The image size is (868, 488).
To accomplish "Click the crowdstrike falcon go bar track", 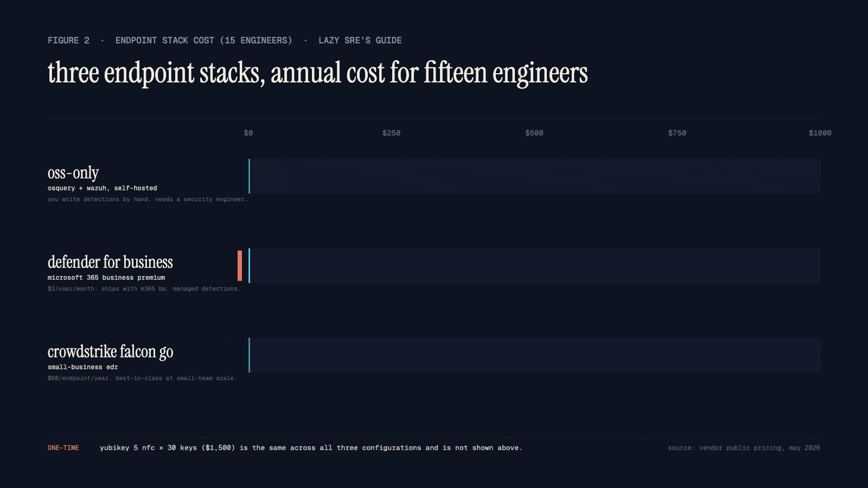I will point(534,355).
